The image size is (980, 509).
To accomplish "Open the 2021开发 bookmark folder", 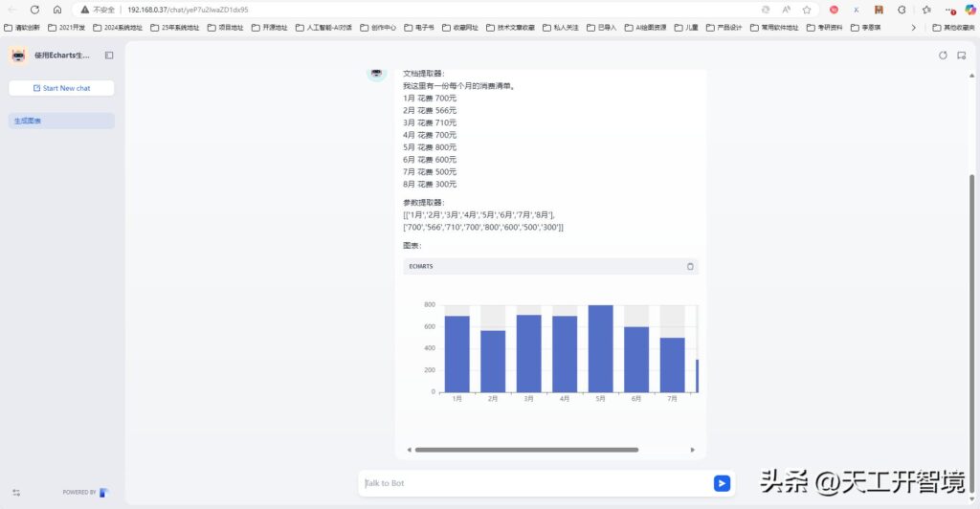I will (66, 28).
